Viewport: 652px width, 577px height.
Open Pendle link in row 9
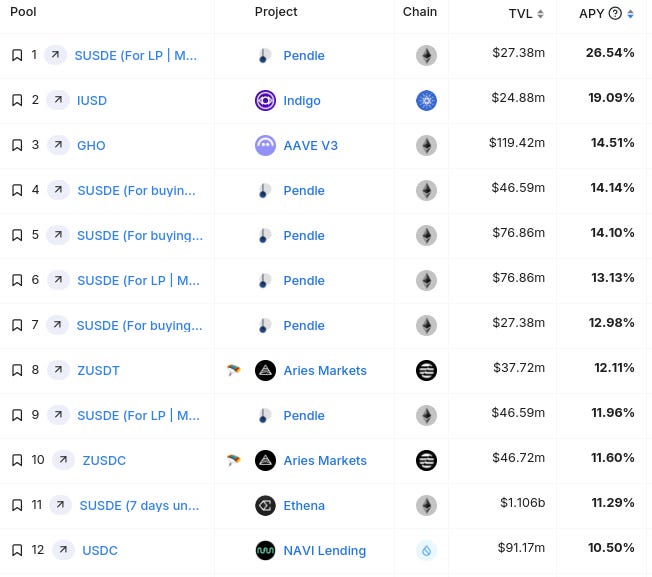pos(304,415)
